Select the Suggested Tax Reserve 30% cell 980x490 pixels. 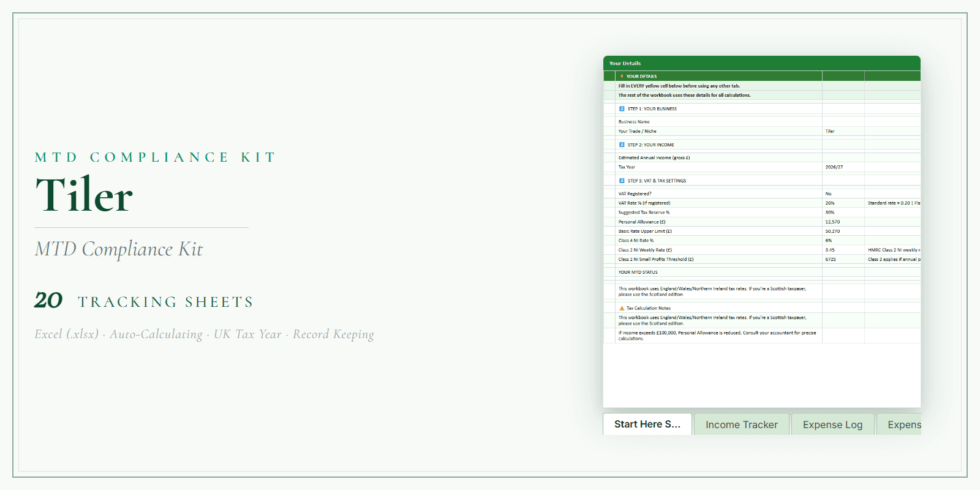coord(843,213)
